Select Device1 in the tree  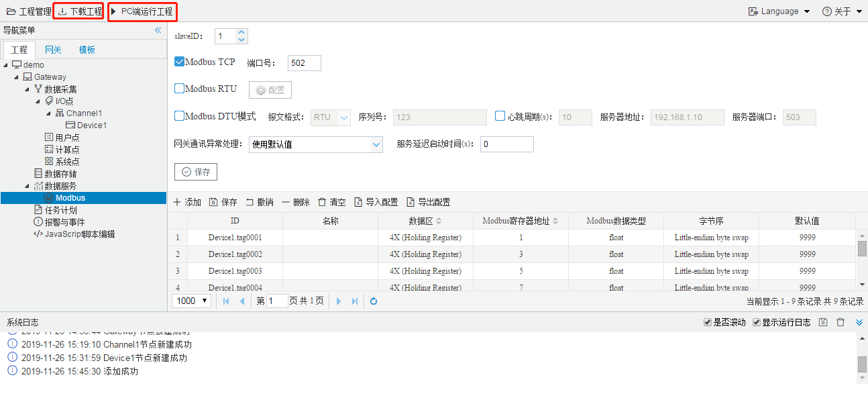click(87, 125)
